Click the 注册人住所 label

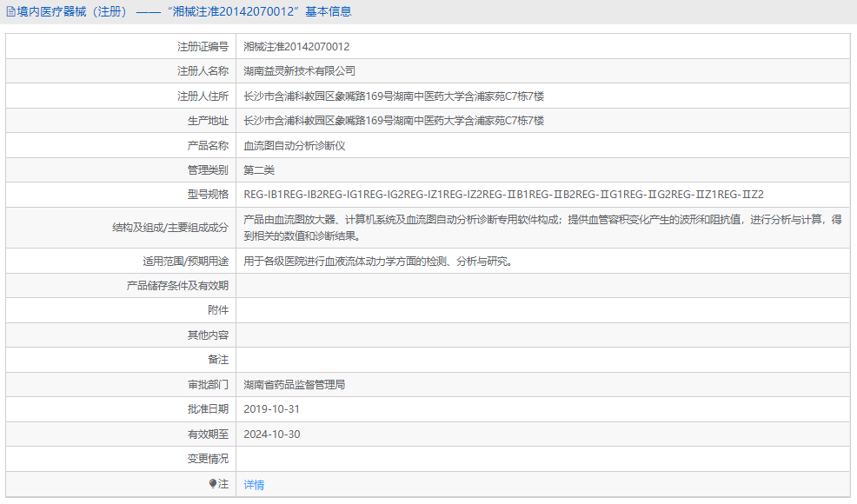click(x=203, y=96)
